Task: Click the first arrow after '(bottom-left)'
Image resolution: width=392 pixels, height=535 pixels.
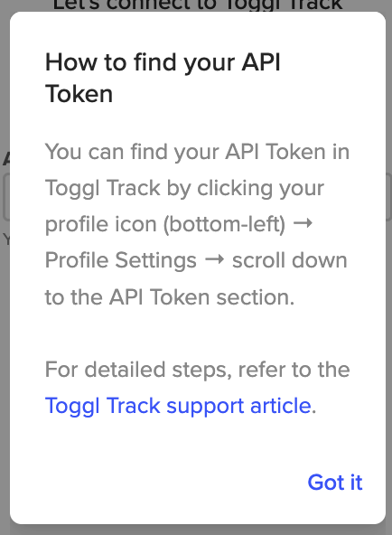Action: click(x=303, y=223)
